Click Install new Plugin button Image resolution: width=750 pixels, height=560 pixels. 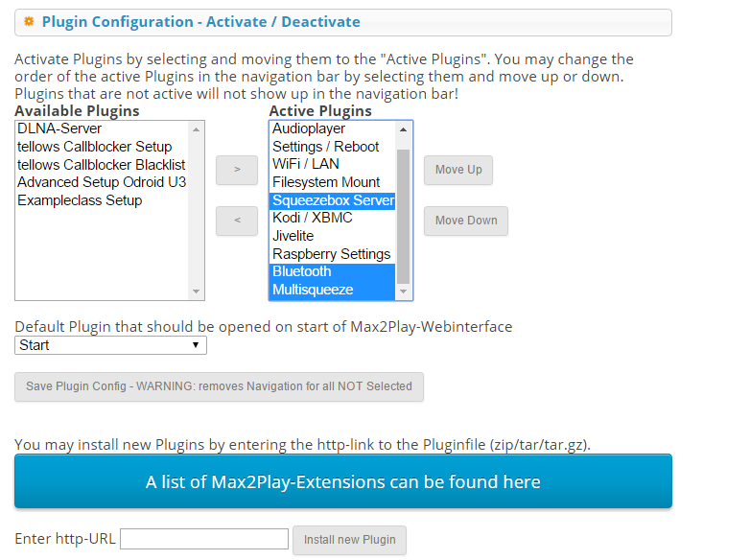pos(350,540)
